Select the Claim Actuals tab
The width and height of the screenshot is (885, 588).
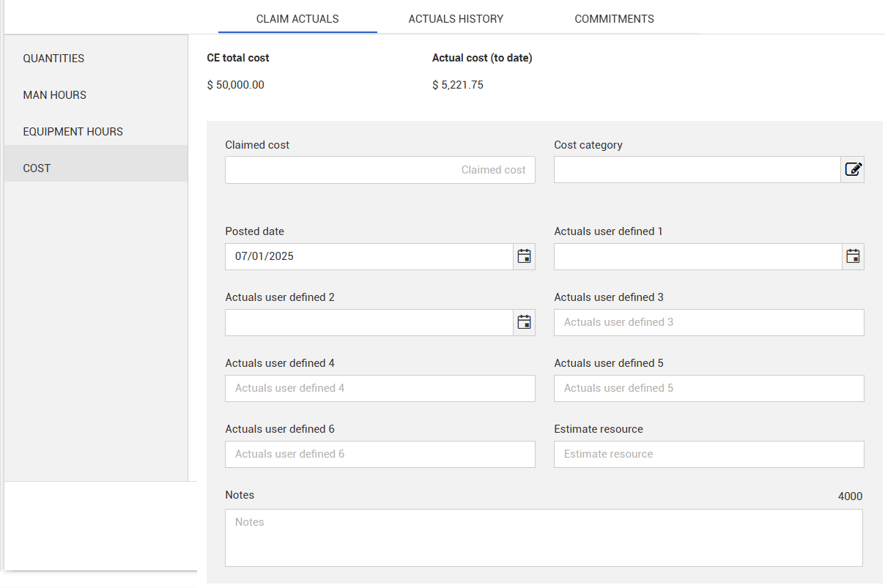point(297,19)
